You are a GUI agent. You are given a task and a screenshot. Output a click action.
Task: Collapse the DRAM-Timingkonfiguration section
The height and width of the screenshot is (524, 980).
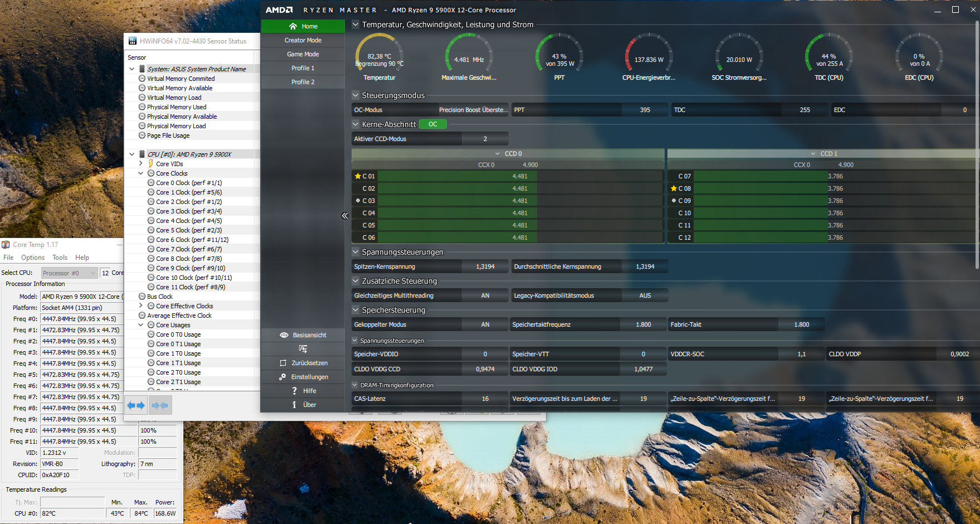[355, 385]
